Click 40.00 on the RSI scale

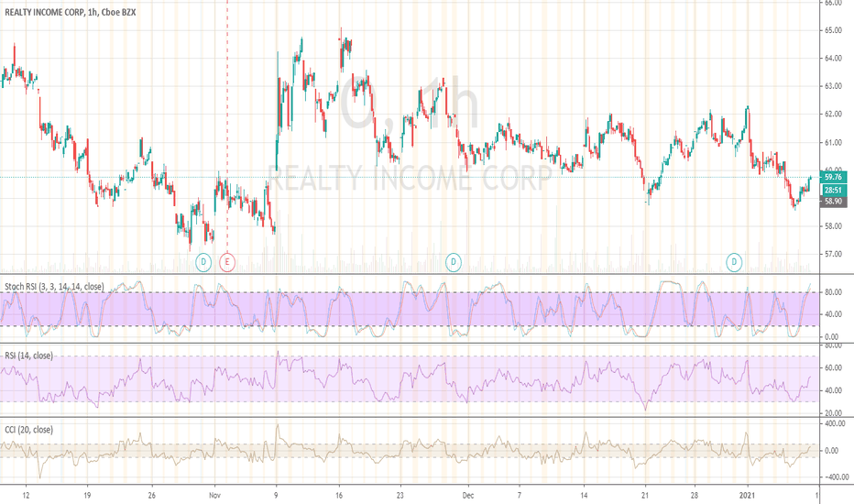pyautogui.click(x=833, y=390)
